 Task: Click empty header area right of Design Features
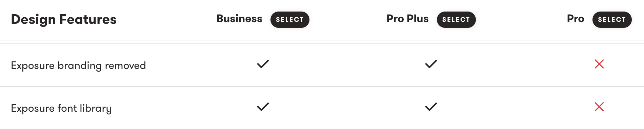[x=167, y=20]
